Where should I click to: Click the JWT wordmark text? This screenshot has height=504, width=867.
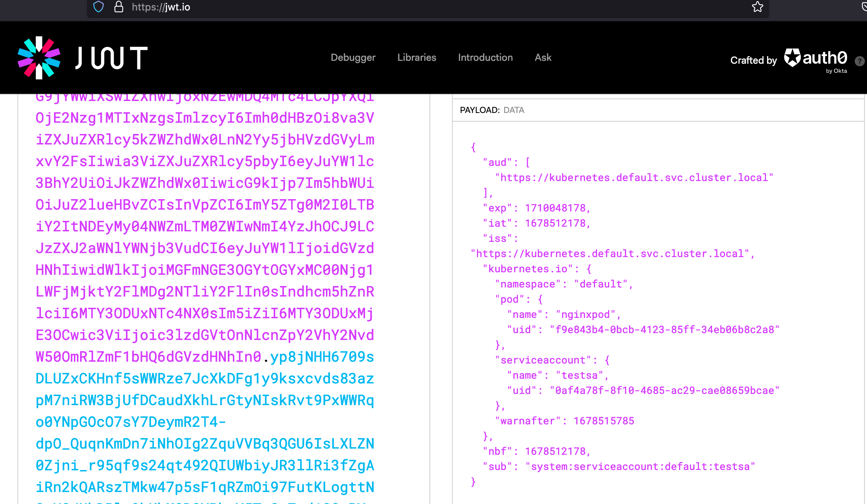(112, 58)
